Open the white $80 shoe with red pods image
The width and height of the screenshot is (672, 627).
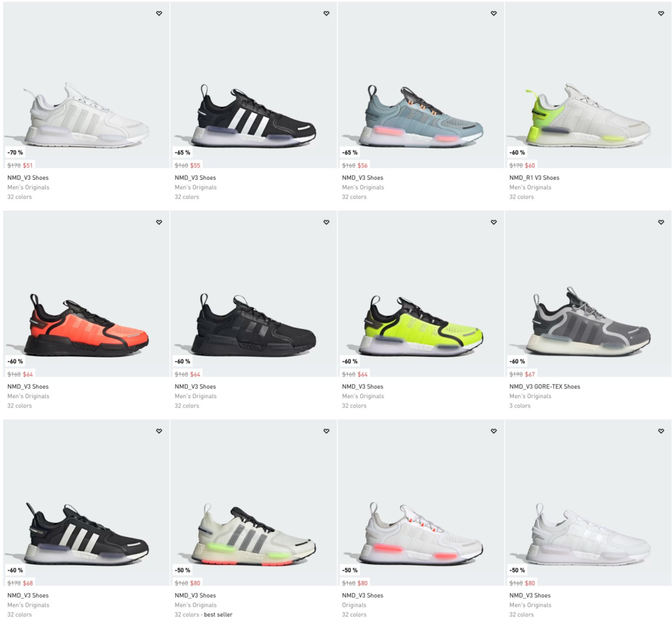click(x=421, y=502)
